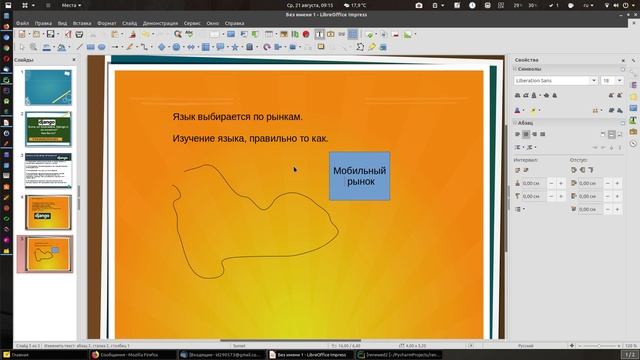Align paragraph left in sidebar
Viewport: 640px width, 360px height.
(x=517, y=134)
